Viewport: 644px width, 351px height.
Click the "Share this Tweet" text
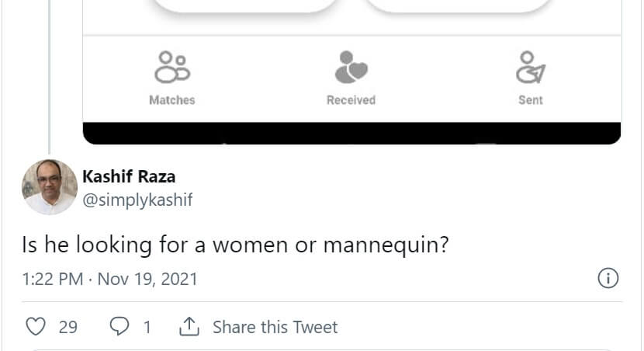pos(275,327)
